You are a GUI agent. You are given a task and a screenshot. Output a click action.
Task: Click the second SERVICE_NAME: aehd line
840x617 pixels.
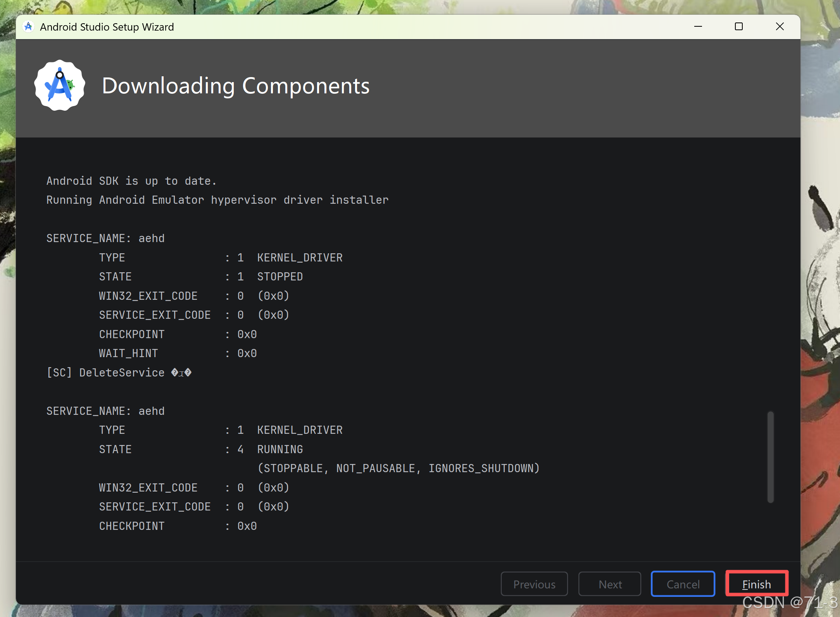[x=105, y=411]
